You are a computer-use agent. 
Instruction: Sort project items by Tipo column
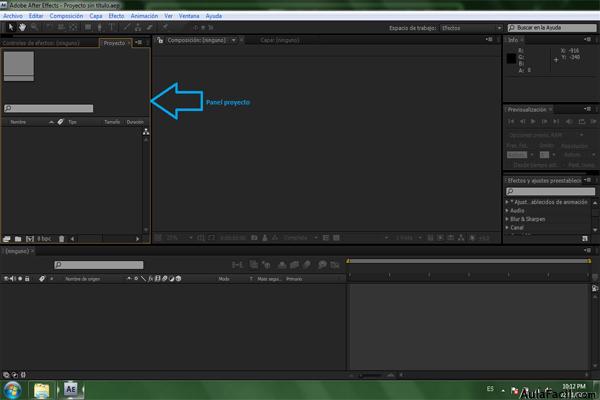point(72,122)
